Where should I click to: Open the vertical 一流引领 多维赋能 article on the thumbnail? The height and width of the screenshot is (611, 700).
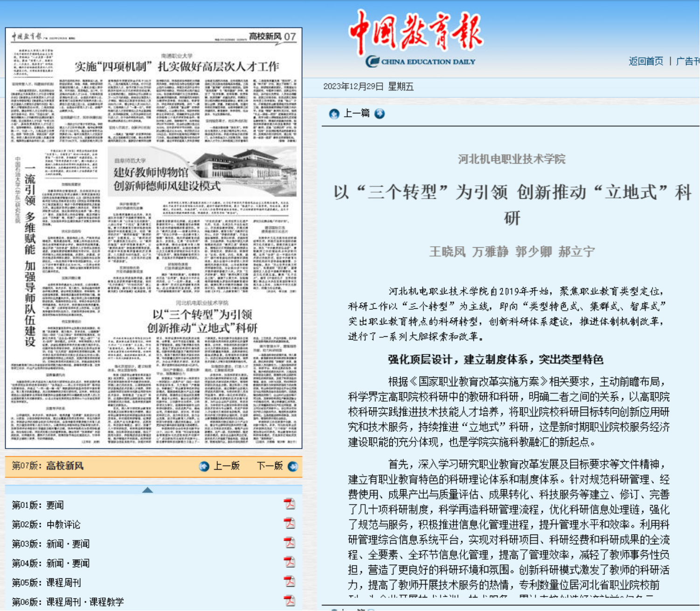pyautogui.click(x=30, y=256)
